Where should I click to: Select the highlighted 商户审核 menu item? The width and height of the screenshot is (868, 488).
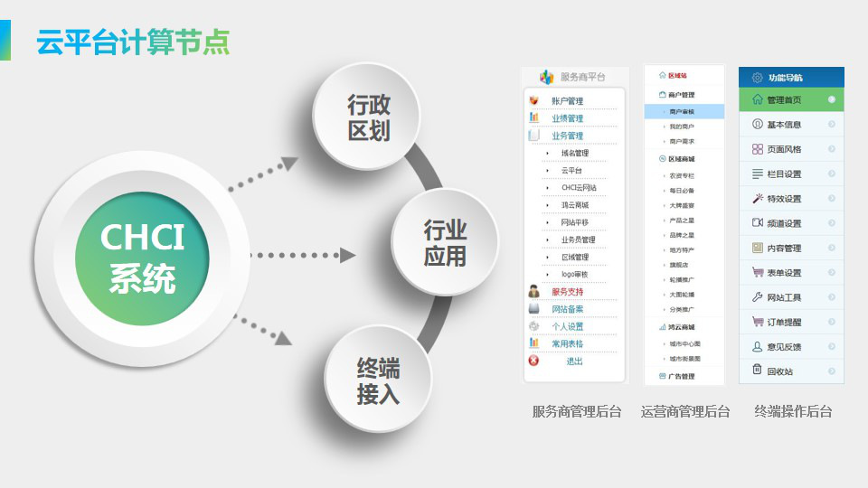pyautogui.click(x=684, y=112)
